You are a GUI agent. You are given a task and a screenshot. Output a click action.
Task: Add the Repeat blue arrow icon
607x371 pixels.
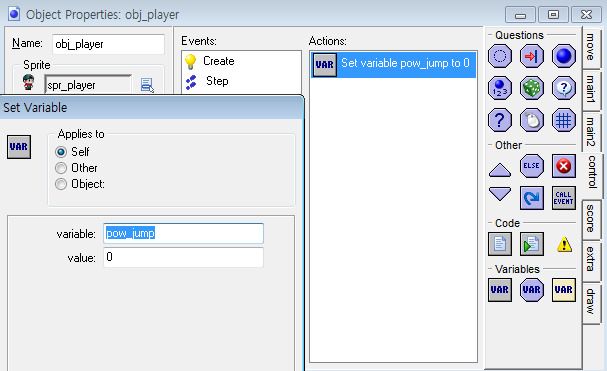(532, 198)
